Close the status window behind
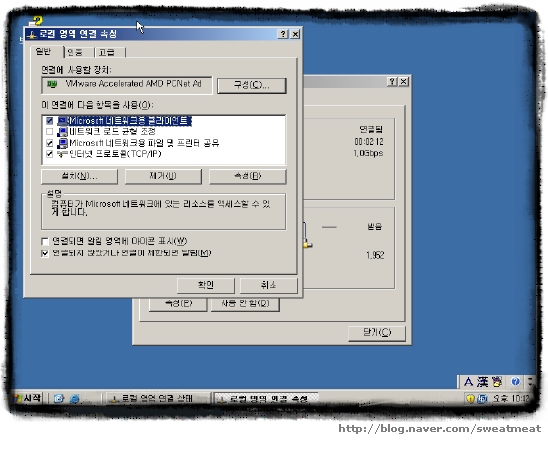This screenshot has width=548, height=450. tap(404, 81)
